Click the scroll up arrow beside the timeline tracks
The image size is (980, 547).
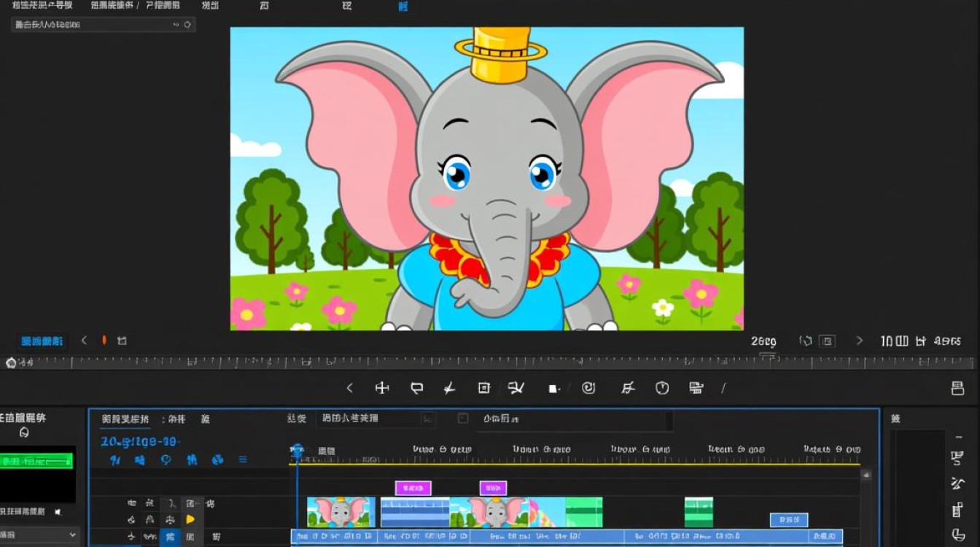point(866,476)
